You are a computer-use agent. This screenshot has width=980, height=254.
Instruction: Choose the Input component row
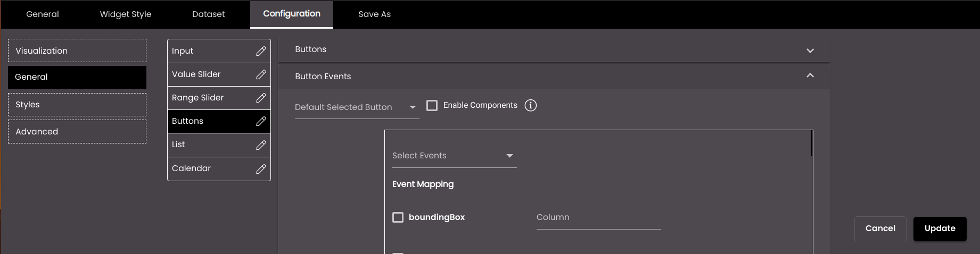point(219,51)
